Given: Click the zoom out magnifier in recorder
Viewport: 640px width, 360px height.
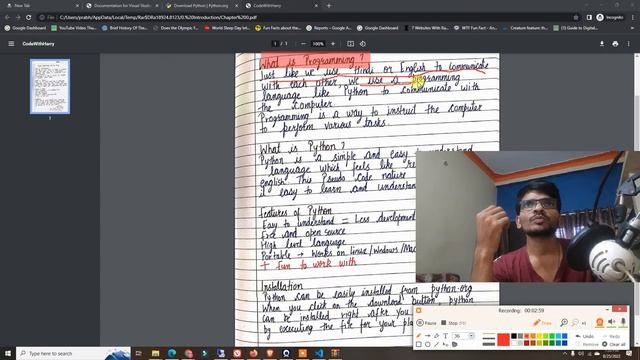Looking at the screenshot, I should tap(575, 323).
